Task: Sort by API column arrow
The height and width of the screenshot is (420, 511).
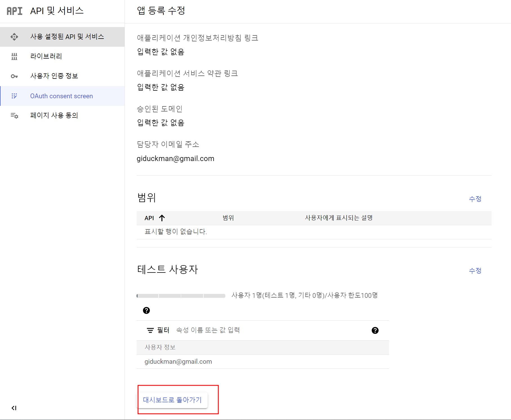Action: coord(162,218)
